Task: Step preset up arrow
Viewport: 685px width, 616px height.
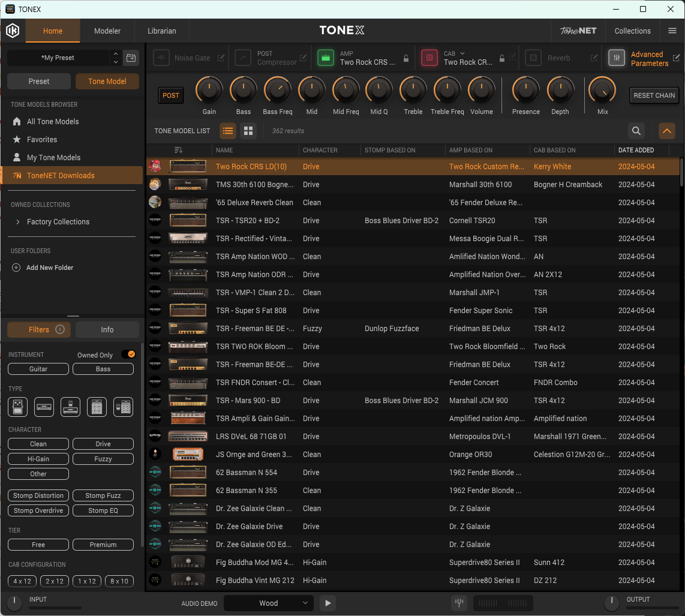Action: point(115,54)
